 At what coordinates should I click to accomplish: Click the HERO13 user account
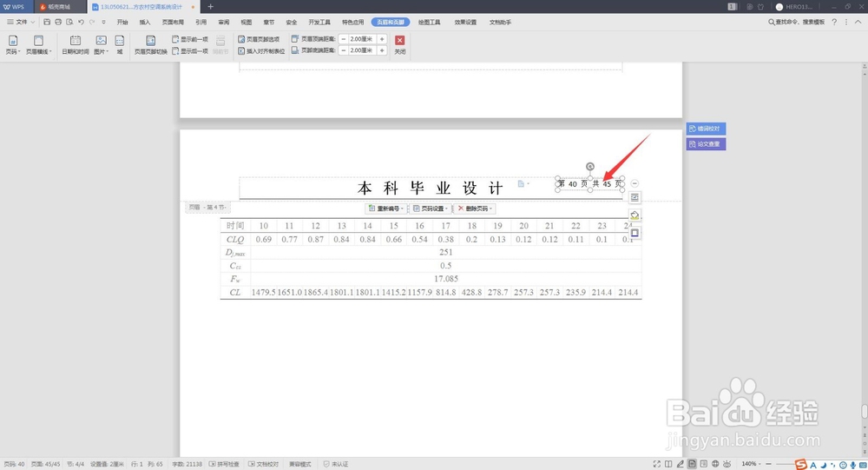pos(794,7)
